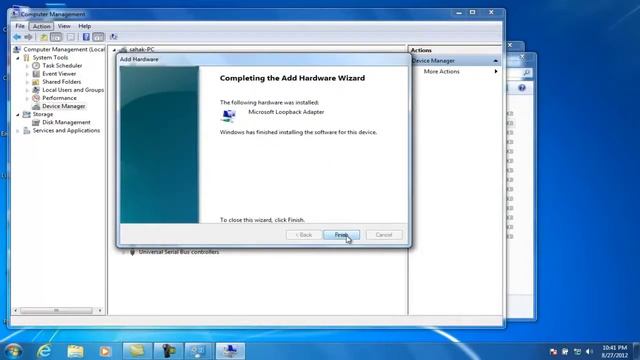Collapse the System Tools node

(x=18, y=58)
